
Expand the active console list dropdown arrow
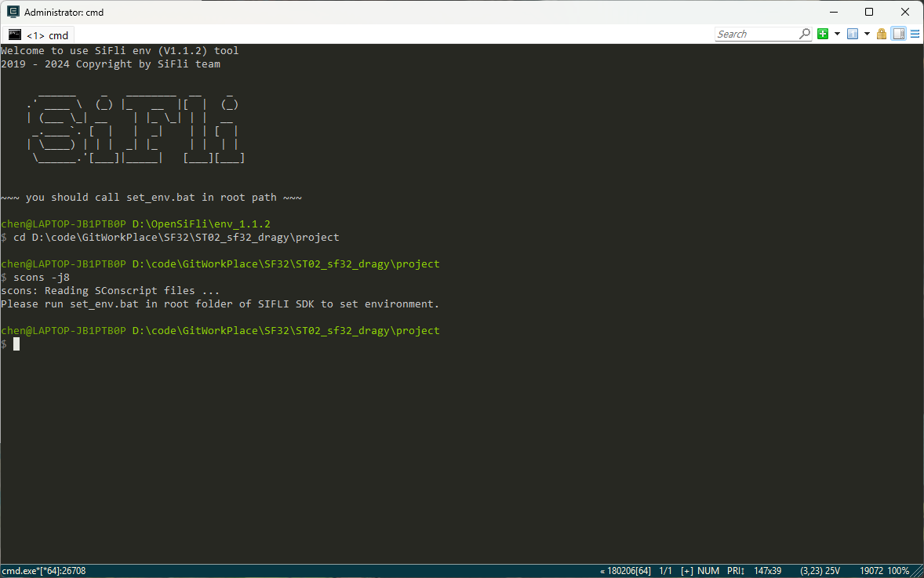867,34
